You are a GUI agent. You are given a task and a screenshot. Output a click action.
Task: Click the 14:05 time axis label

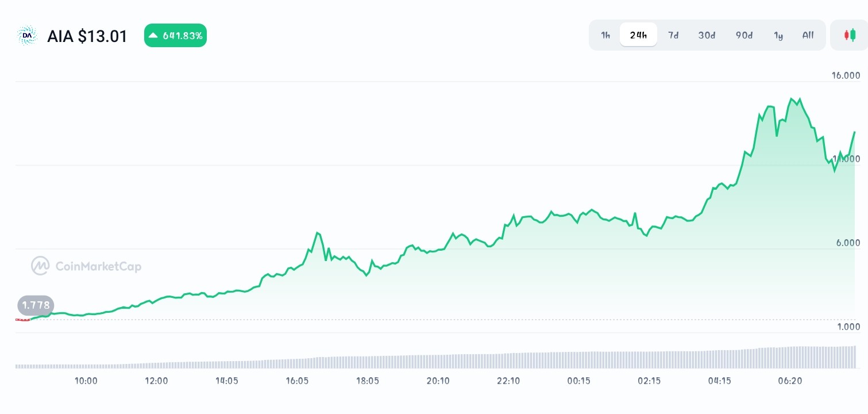pyautogui.click(x=227, y=381)
